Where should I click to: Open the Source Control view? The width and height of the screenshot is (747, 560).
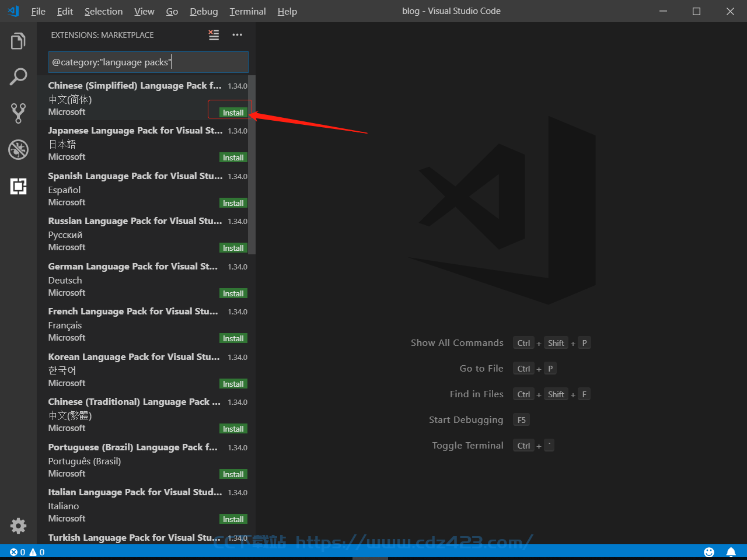pyautogui.click(x=18, y=113)
